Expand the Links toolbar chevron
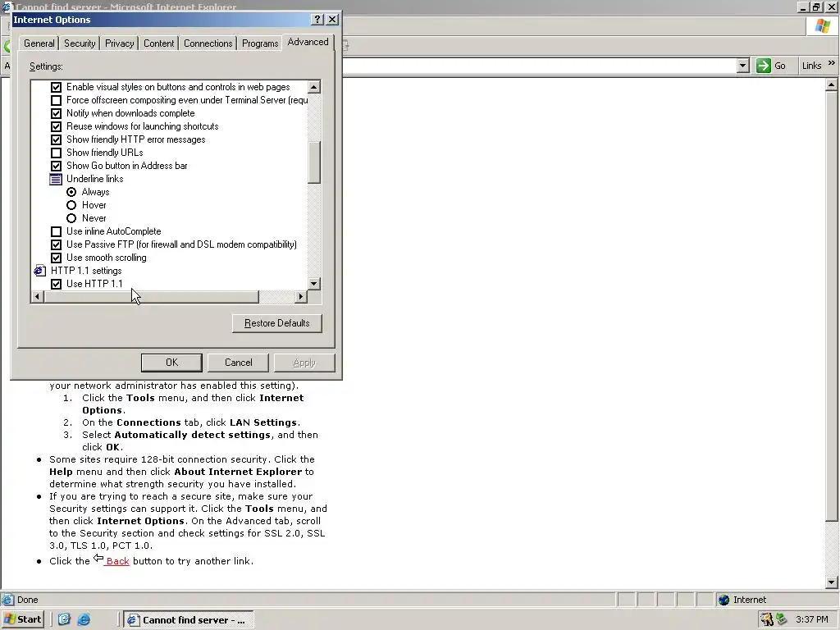Image resolution: width=840 pixels, height=630 pixels. pyautogui.click(x=832, y=62)
